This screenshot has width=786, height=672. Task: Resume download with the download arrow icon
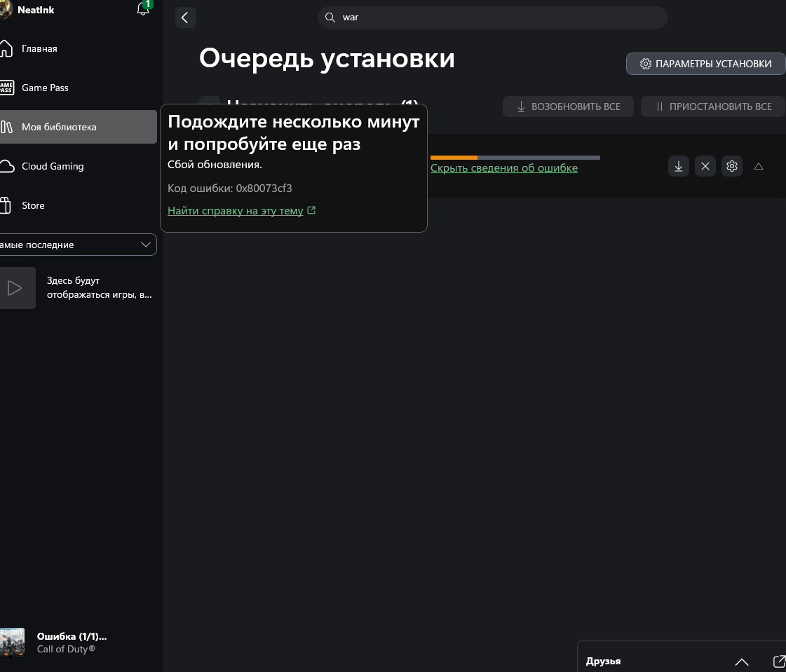[678, 166]
